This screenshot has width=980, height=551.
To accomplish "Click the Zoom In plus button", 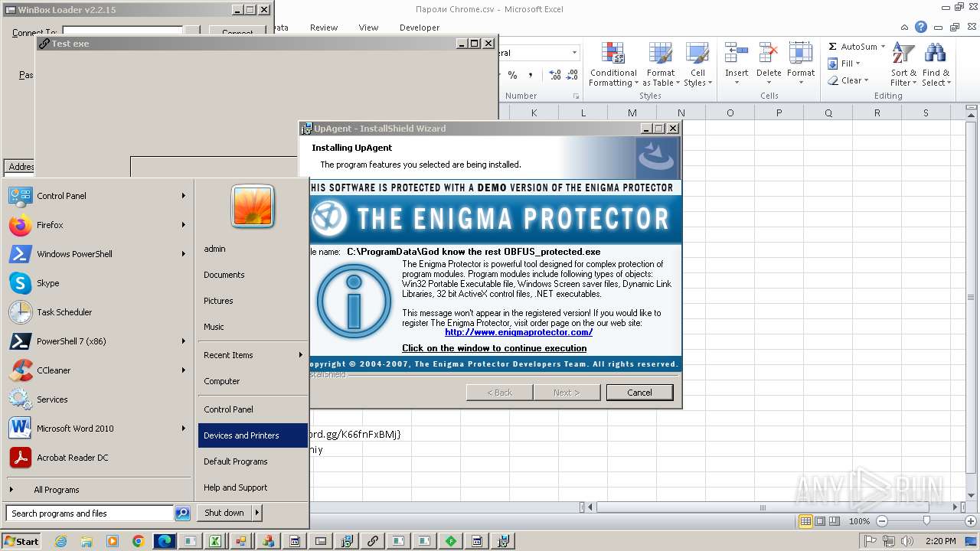I will [x=971, y=521].
